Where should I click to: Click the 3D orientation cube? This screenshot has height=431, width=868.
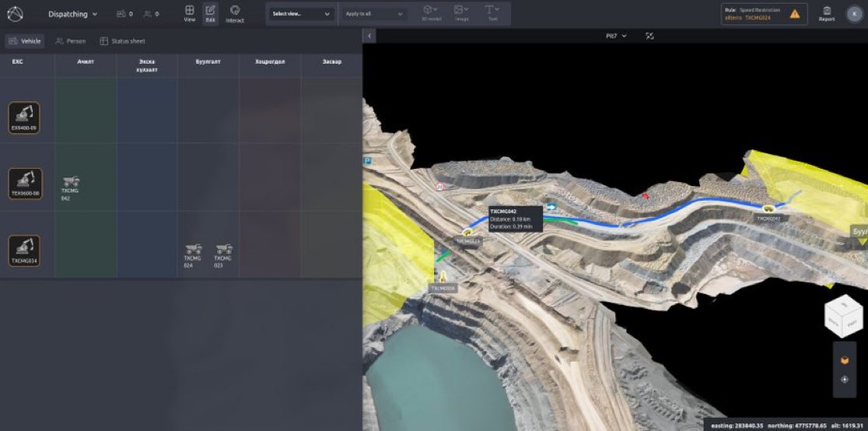coord(844,317)
